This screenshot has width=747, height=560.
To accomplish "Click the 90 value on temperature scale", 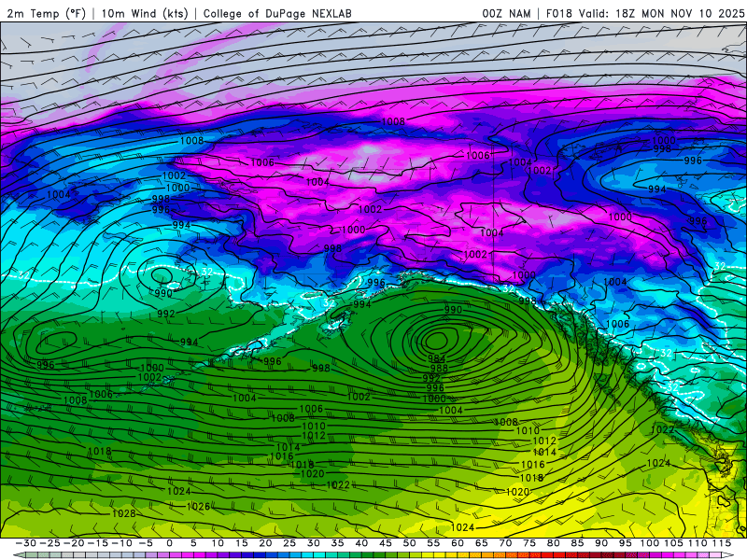I will [600, 543].
